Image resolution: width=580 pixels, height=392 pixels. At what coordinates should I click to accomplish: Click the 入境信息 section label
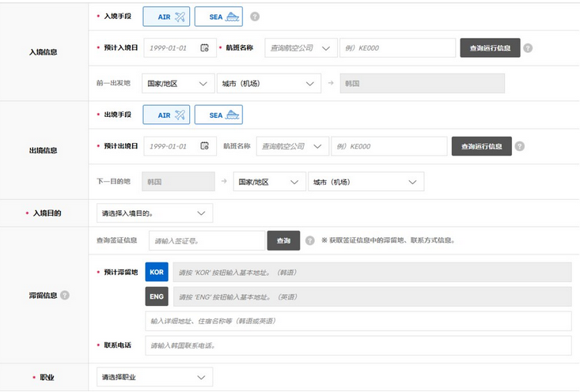[44, 52]
